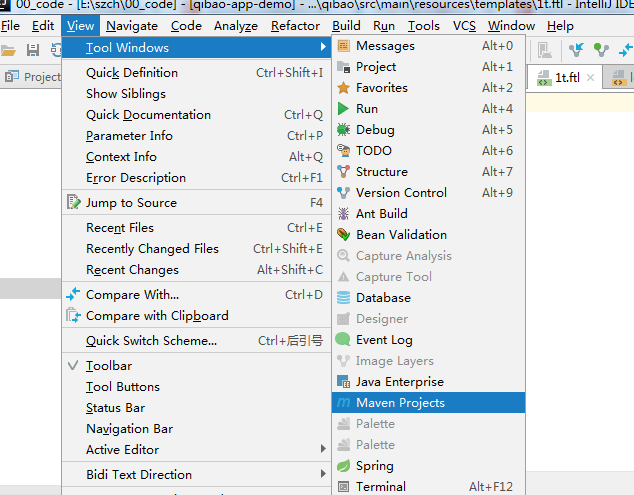Open the Messages tool window
The width and height of the screenshot is (634, 495).
tap(428, 46)
